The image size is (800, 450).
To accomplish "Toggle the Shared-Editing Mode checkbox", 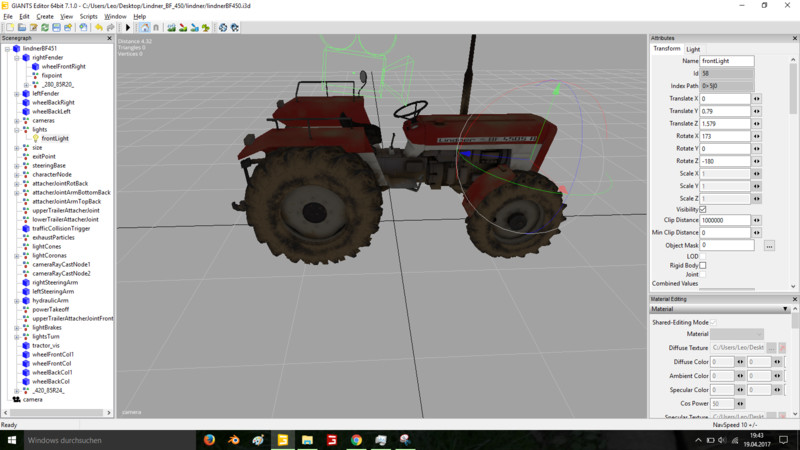I will coord(713,322).
